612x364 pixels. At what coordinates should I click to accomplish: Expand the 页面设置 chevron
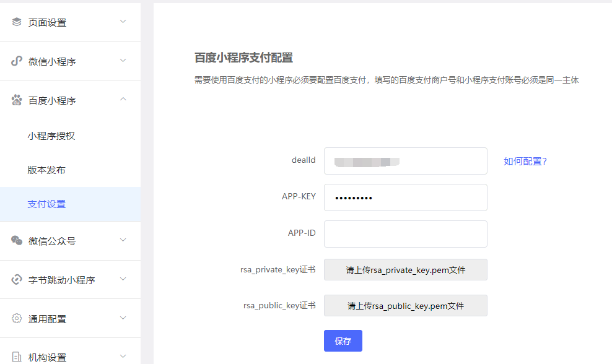pos(123,22)
